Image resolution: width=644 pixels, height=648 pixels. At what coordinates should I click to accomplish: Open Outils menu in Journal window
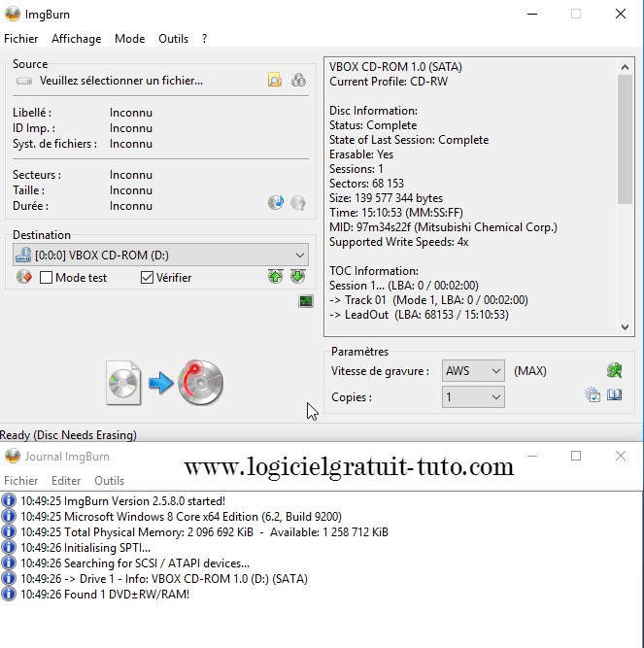pyautogui.click(x=110, y=481)
